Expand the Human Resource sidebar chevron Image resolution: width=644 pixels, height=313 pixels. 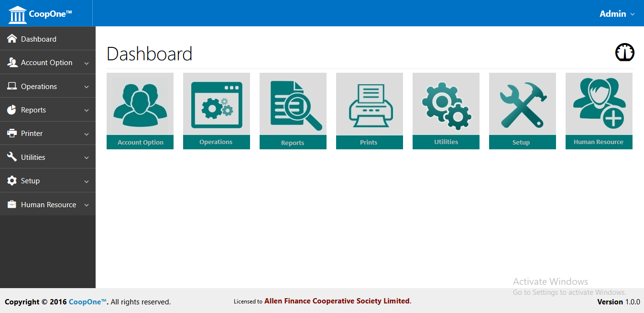tap(87, 205)
